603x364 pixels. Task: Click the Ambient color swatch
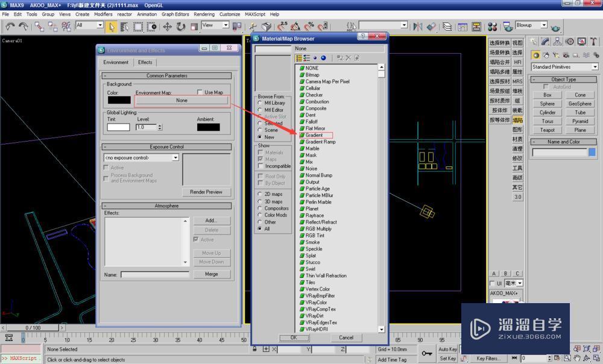(208, 127)
